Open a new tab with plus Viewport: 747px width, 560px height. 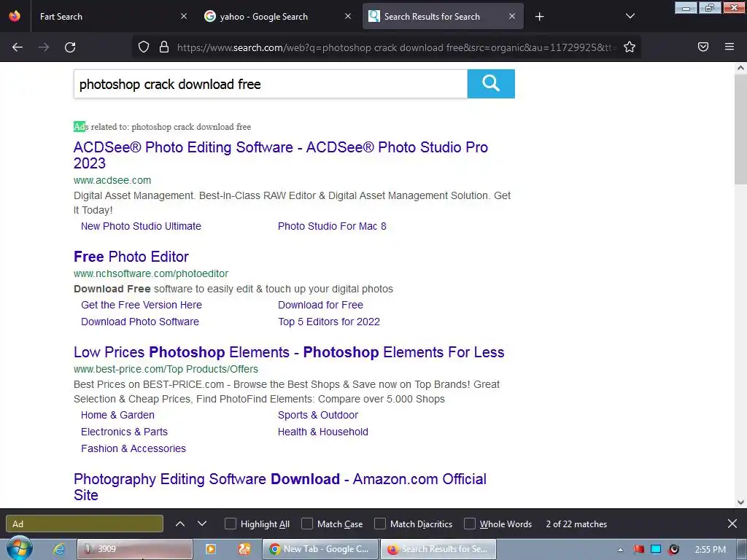pos(539,17)
